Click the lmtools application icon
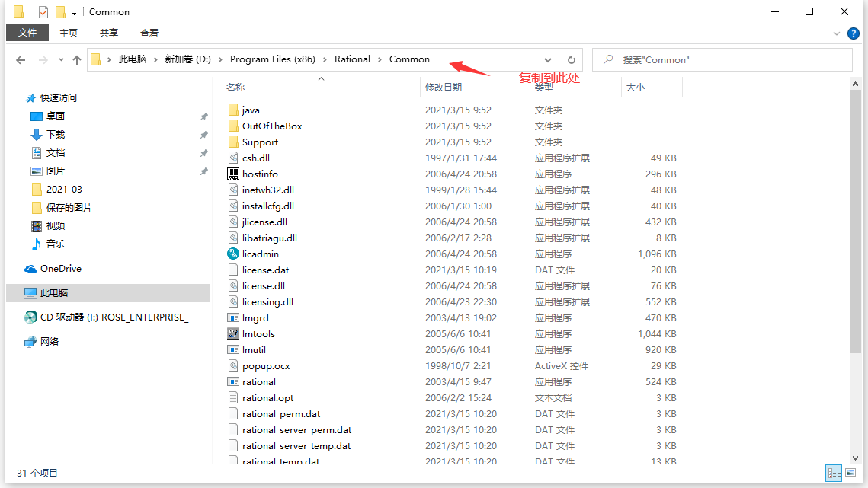This screenshot has height=488, width=868. [233, 333]
